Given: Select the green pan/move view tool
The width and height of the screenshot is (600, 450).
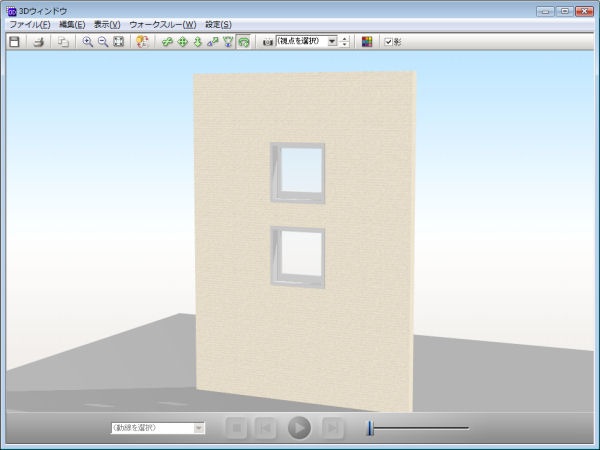Looking at the screenshot, I should click(x=182, y=42).
